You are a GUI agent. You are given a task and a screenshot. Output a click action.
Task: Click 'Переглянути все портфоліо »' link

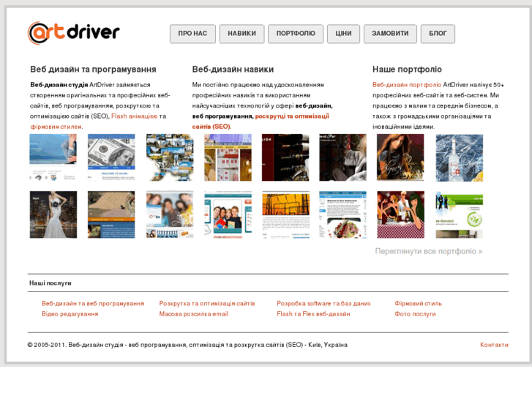tap(429, 251)
